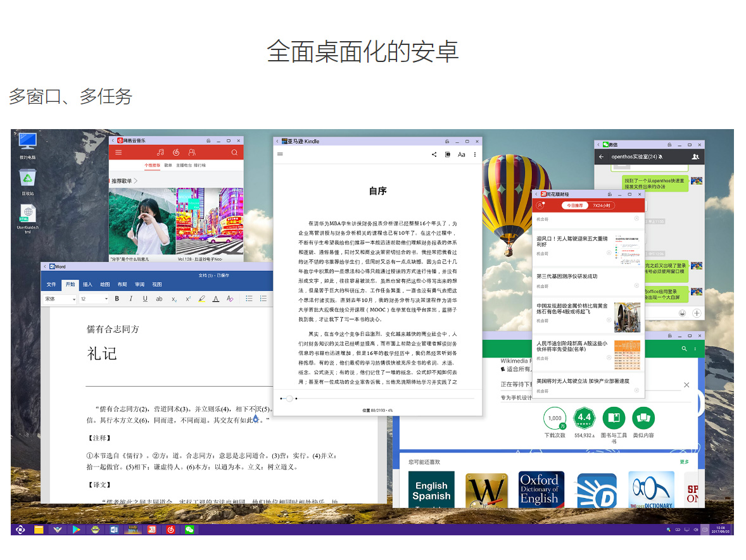This screenshot has width=746, height=560.
Task: Open the OpenThos start menu on taskbar
Action: pyautogui.click(x=20, y=530)
